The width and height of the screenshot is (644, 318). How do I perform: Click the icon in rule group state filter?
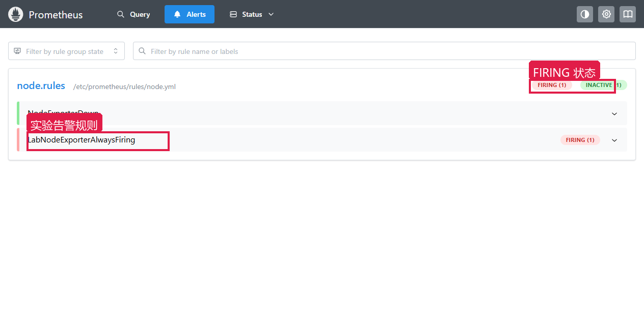17,51
